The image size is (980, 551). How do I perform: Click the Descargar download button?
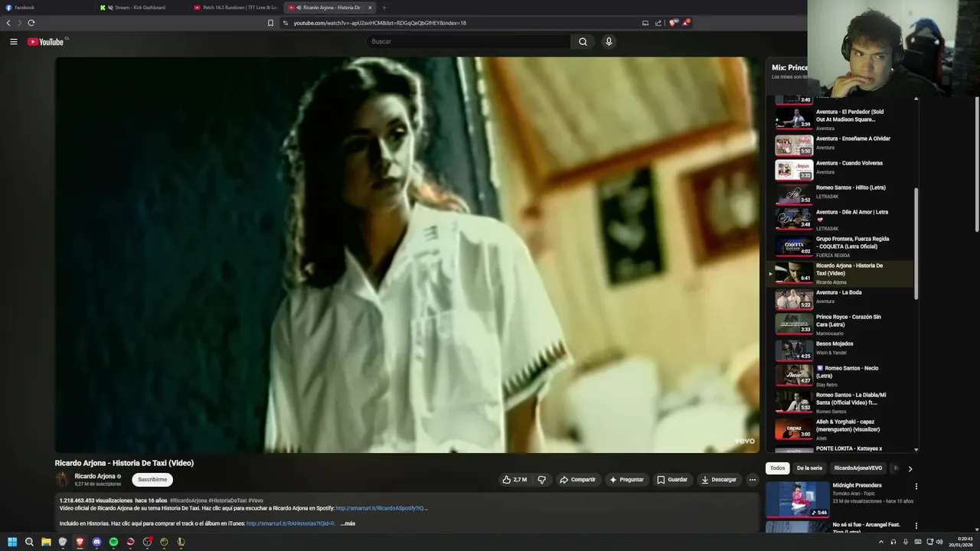[719, 480]
